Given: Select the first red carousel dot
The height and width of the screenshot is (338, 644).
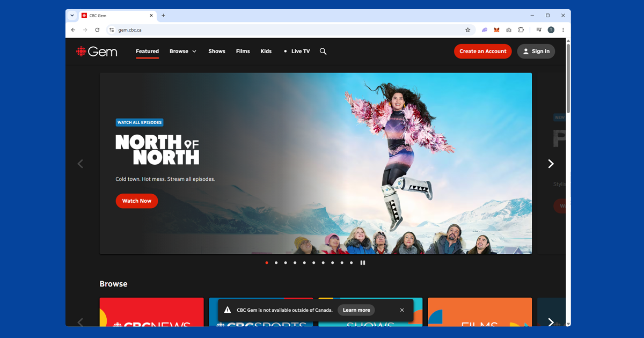Looking at the screenshot, I should [x=267, y=263].
